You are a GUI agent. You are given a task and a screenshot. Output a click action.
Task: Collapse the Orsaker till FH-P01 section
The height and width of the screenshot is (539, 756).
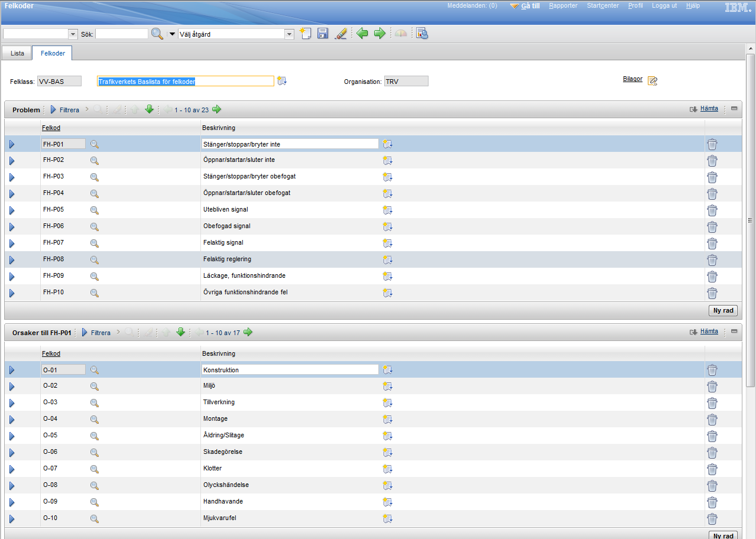734,332
